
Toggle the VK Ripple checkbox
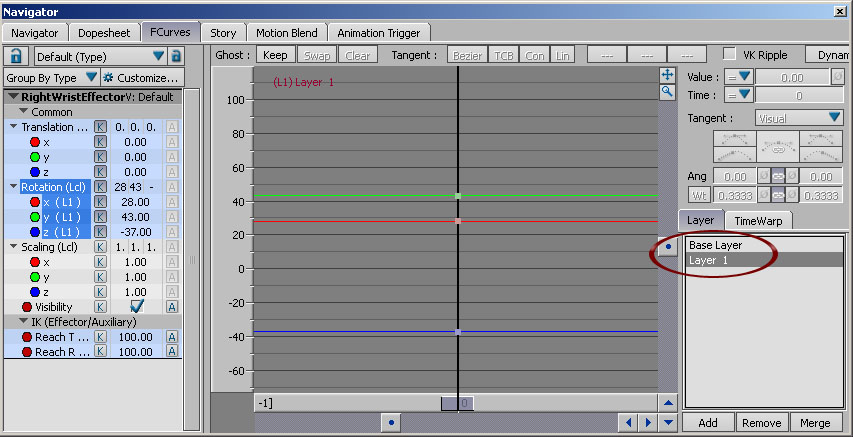click(730, 54)
